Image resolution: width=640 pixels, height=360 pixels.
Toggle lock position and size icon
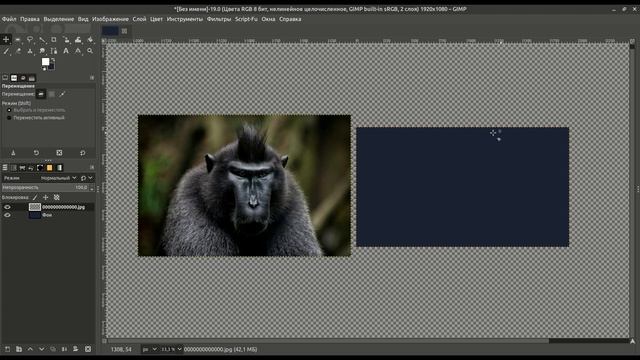tap(46, 198)
